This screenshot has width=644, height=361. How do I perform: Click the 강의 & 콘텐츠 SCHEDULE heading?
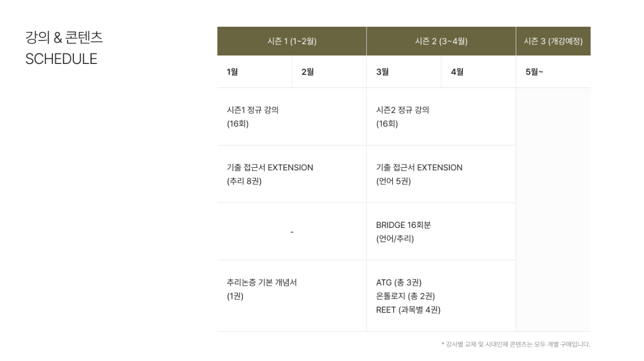[64, 48]
